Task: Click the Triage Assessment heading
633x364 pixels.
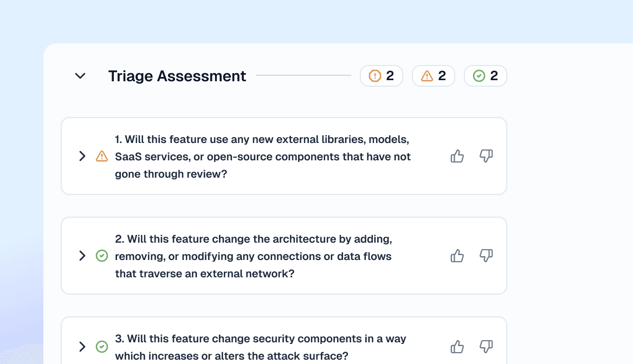Action: tap(177, 76)
